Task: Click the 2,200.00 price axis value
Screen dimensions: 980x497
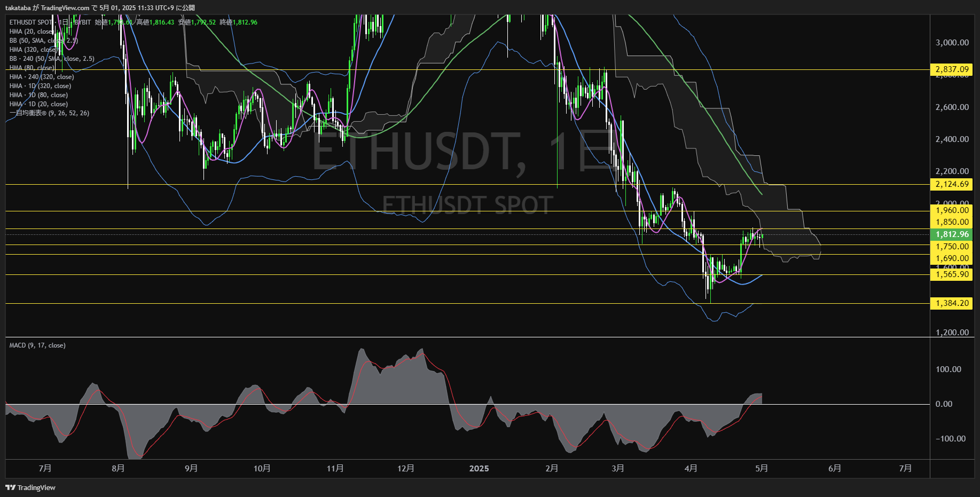Action: 952,171
